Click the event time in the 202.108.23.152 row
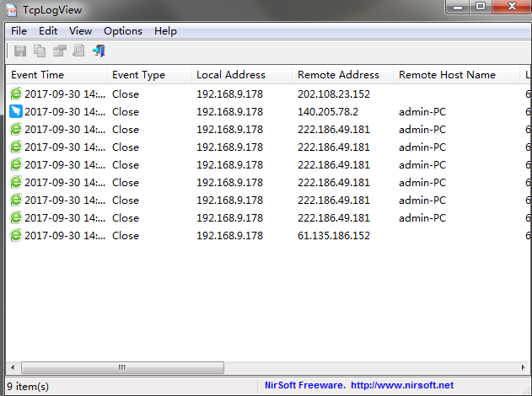 coord(65,94)
